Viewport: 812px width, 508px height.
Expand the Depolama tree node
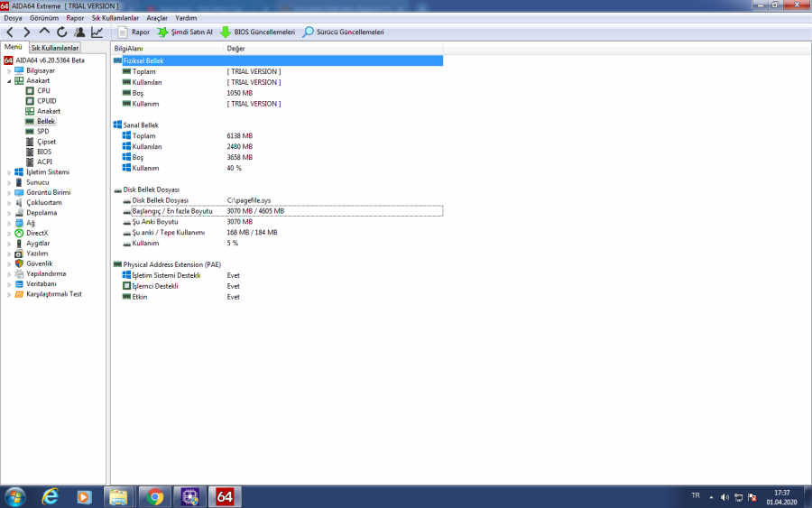click(x=9, y=213)
